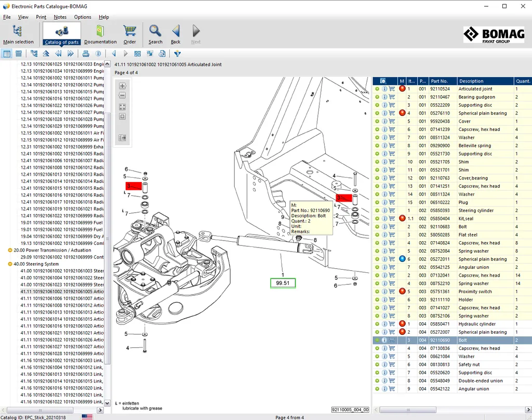532x420 pixels.
Task: Open the Help menu
Action: click(104, 17)
